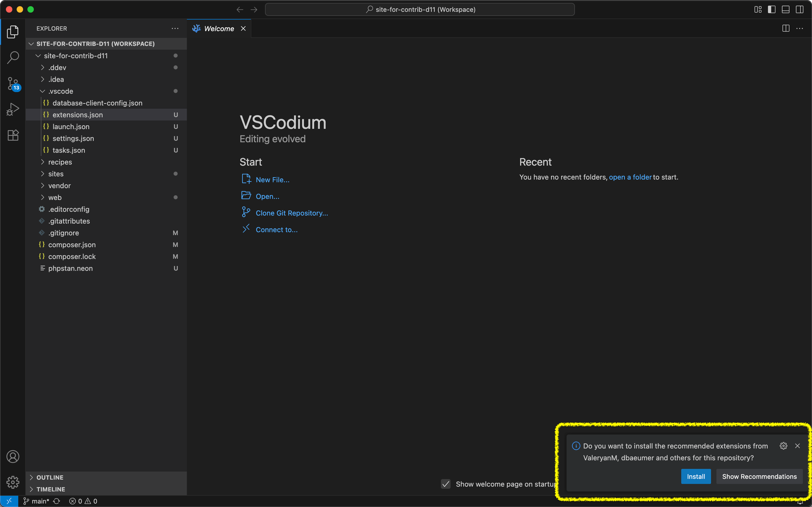
Task: Toggle the primary sidebar visibility
Action: [771, 9]
